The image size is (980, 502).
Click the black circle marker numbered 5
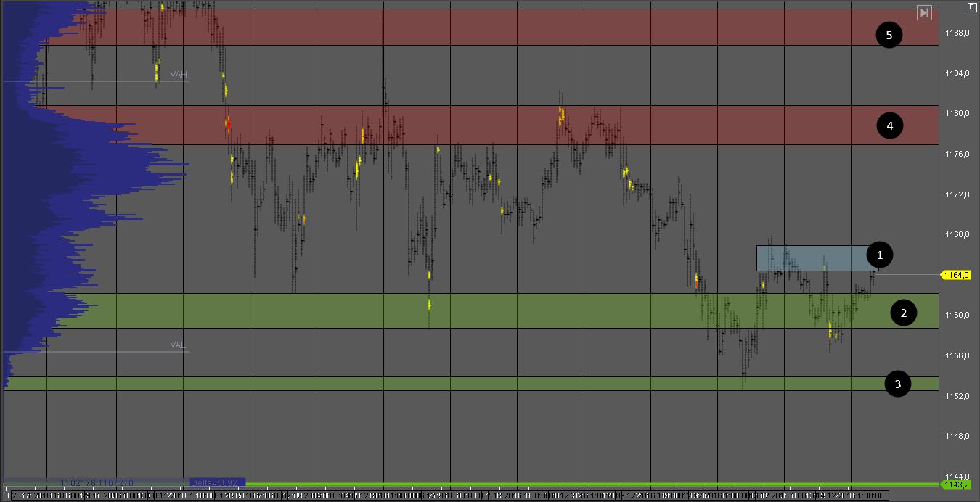889,35
